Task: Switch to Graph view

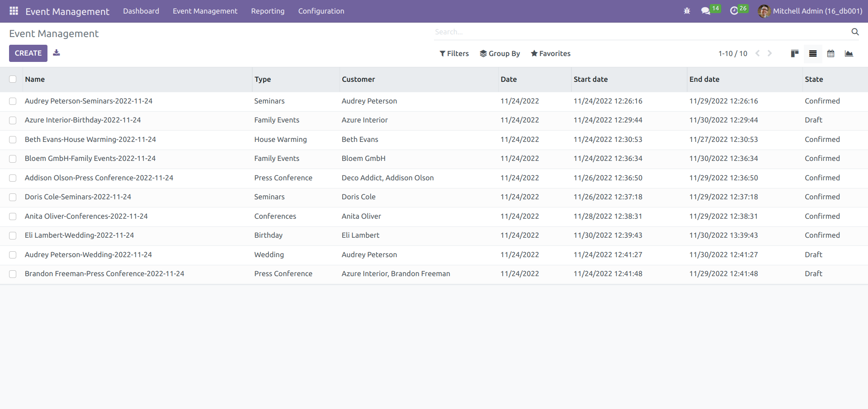Action: [x=849, y=53]
